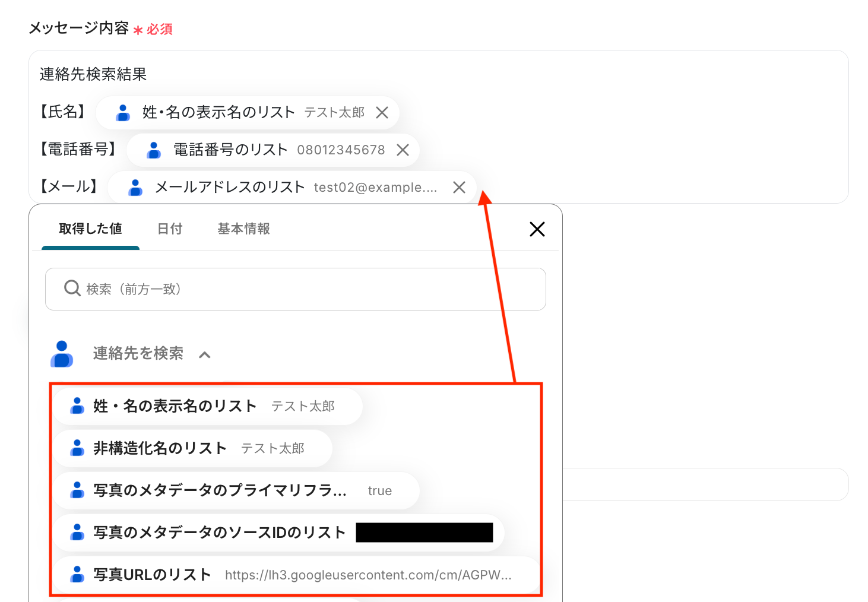Click the icon beside 写真のメタデータのプライマリフラ…
Viewport: 868px width, 602px height.
[x=77, y=490]
